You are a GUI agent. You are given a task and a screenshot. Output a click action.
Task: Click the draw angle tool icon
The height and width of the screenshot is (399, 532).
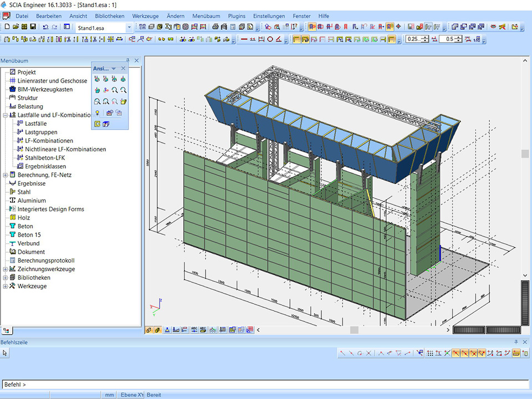tap(279, 39)
